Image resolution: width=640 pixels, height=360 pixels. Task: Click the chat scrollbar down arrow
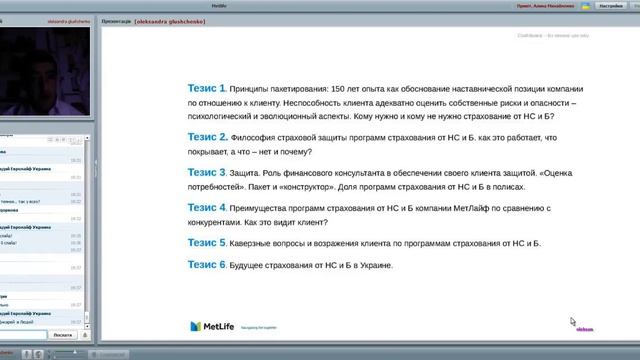point(87,326)
